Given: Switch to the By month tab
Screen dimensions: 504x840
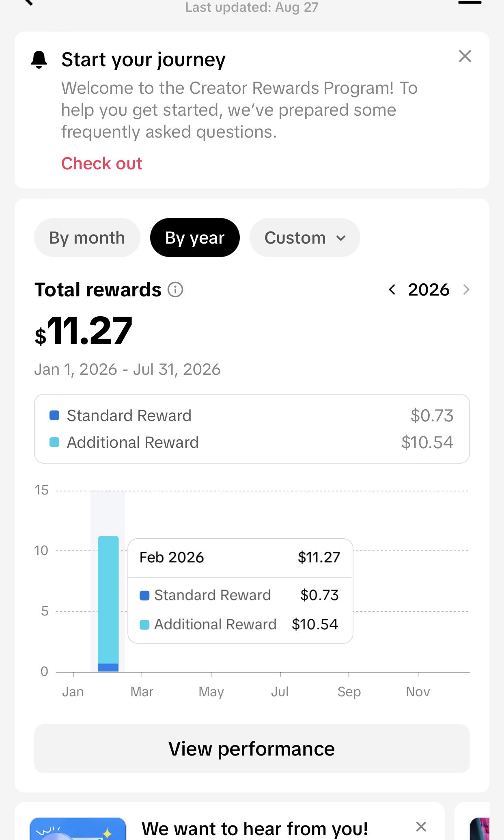Looking at the screenshot, I should tap(87, 238).
